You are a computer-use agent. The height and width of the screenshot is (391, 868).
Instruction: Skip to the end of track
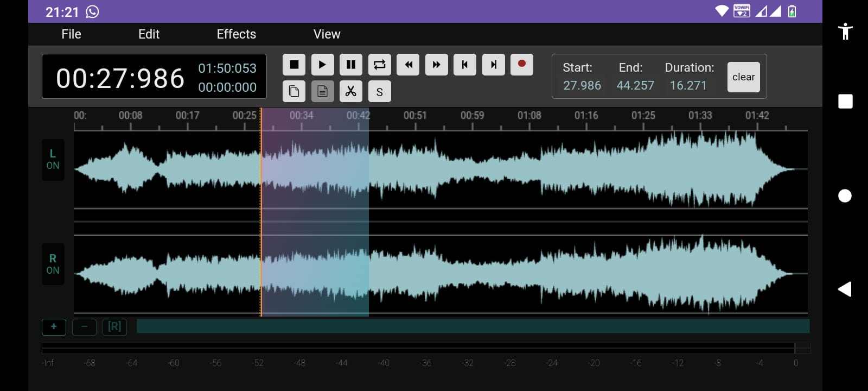pyautogui.click(x=493, y=65)
